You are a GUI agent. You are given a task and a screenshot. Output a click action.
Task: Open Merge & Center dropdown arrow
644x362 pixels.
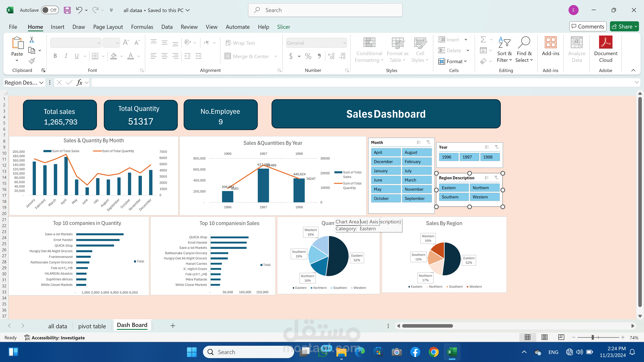click(x=276, y=56)
